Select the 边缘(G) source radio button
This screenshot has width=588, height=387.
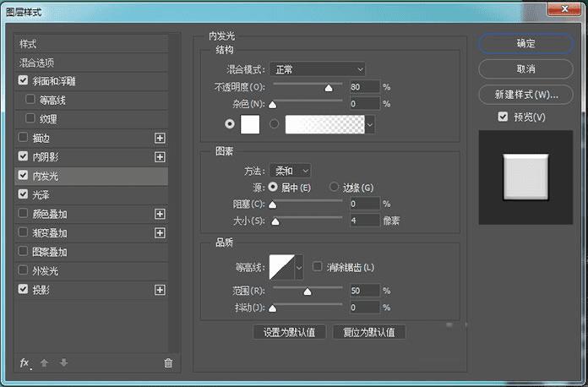334,187
